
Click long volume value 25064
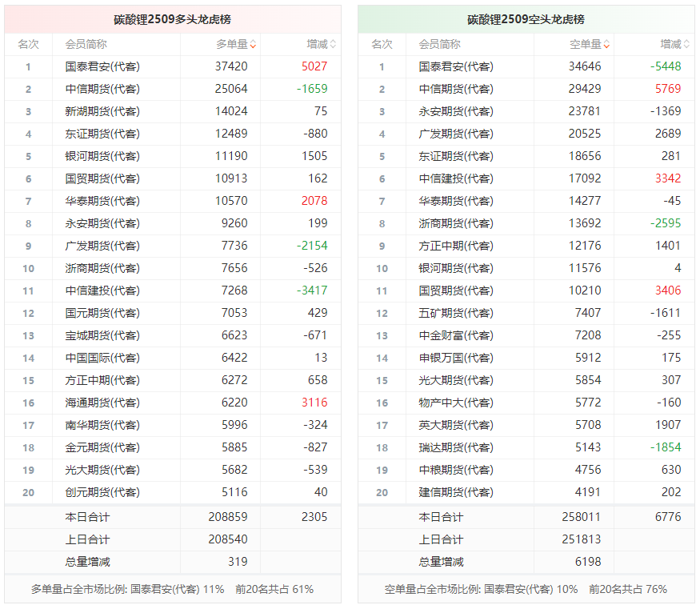pyautogui.click(x=231, y=89)
